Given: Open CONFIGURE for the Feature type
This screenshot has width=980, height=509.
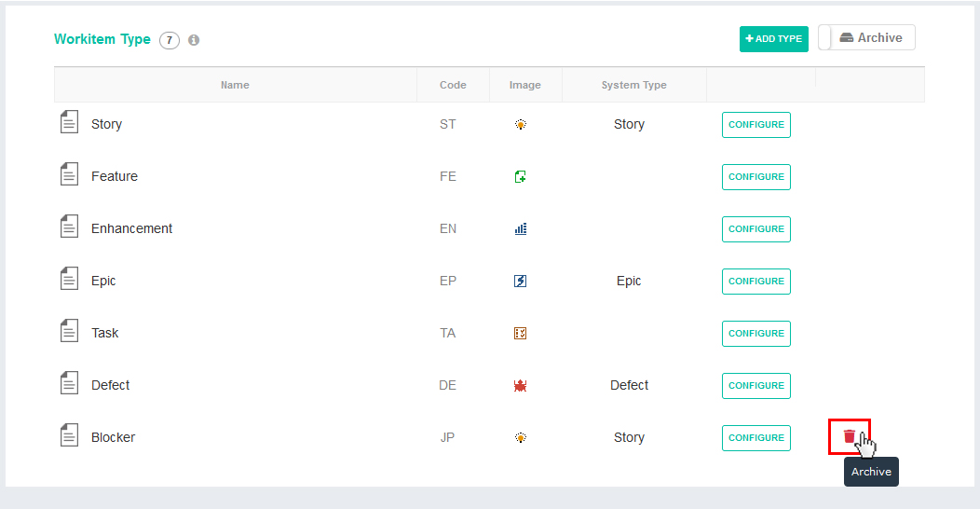Looking at the screenshot, I should coord(756,177).
